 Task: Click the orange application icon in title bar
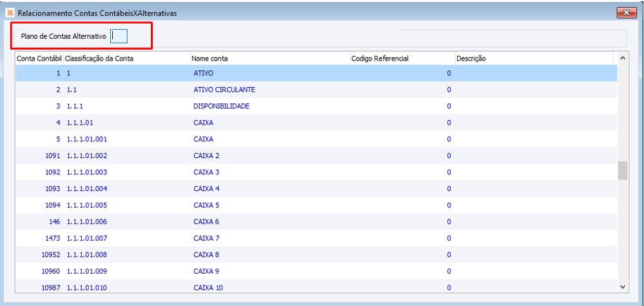point(11,13)
